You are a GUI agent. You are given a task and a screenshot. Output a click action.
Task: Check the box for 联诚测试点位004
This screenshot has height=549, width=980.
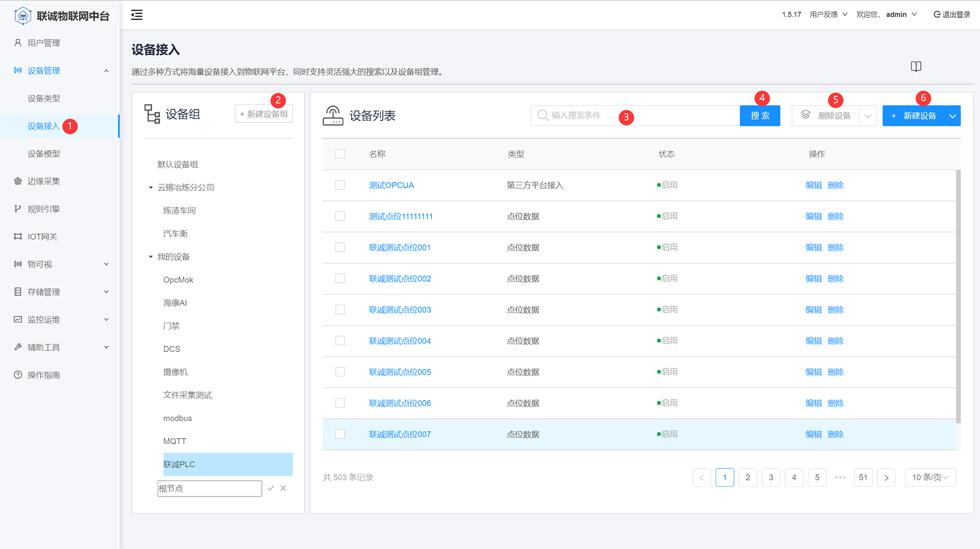(340, 341)
